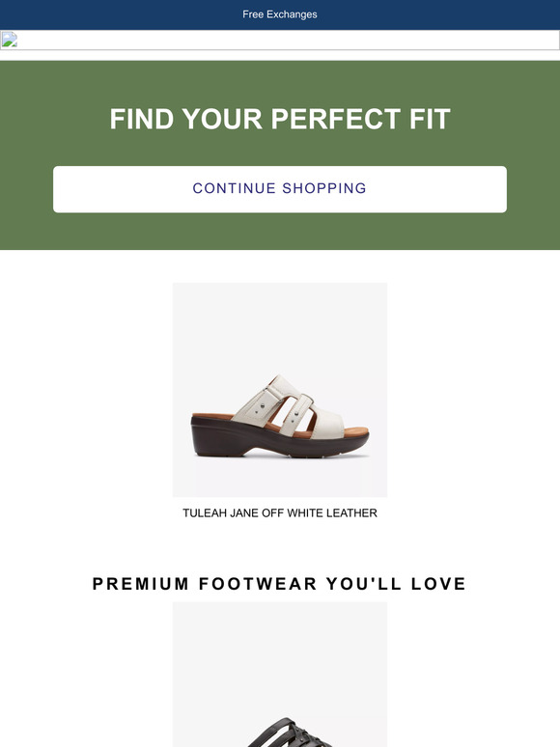The image size is (560, 747).
Task: Click the word SHOPPING inside the white button
Action: pos(324,188)
